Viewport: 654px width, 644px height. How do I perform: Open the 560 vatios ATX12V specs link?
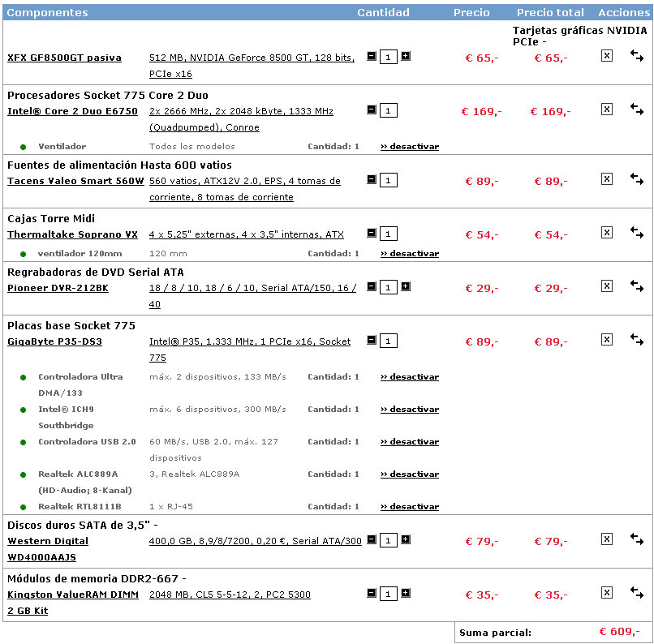click(245, 189)
